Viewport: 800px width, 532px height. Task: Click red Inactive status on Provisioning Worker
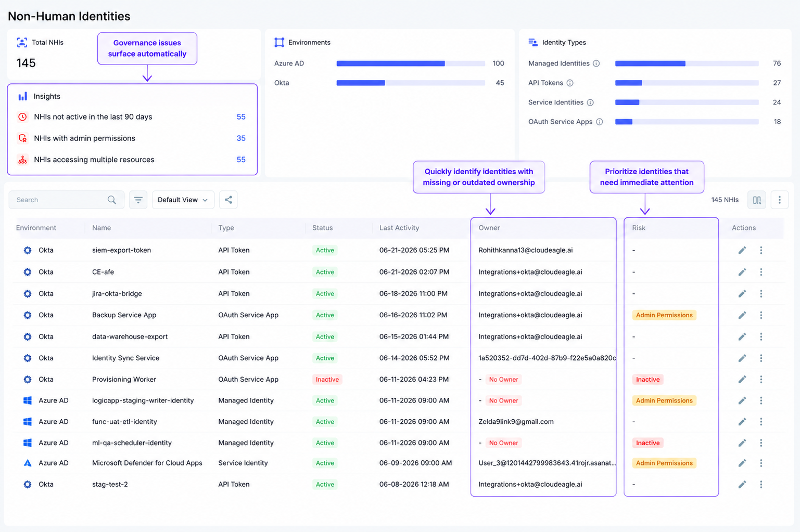327,380
